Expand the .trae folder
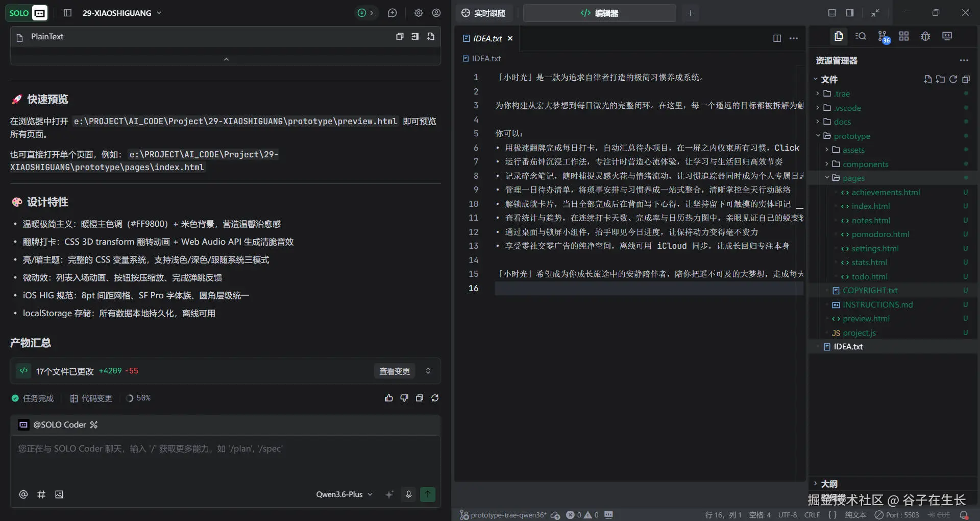The image size is (980, 521). coord(842,93)
